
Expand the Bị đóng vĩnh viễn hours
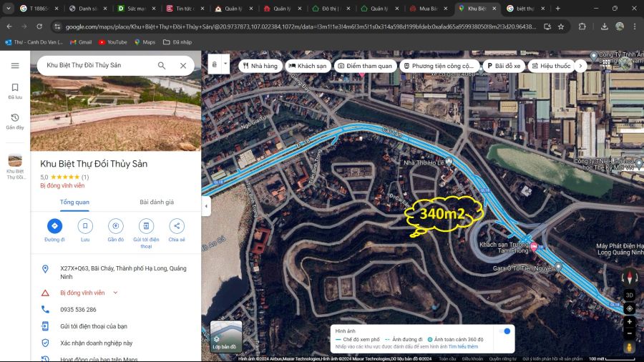(x=115, y=293)
